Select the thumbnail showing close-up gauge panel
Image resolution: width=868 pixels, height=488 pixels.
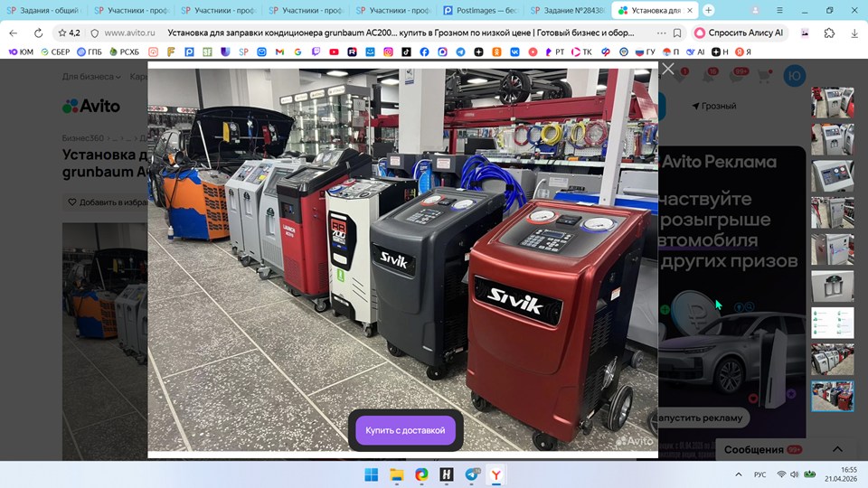tap(832, 176)
